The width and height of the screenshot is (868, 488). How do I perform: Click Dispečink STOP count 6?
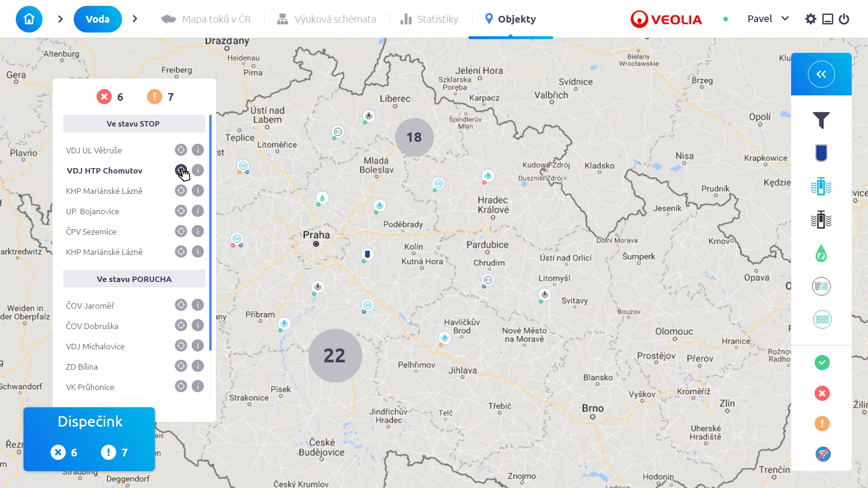[x=64, y=452]
